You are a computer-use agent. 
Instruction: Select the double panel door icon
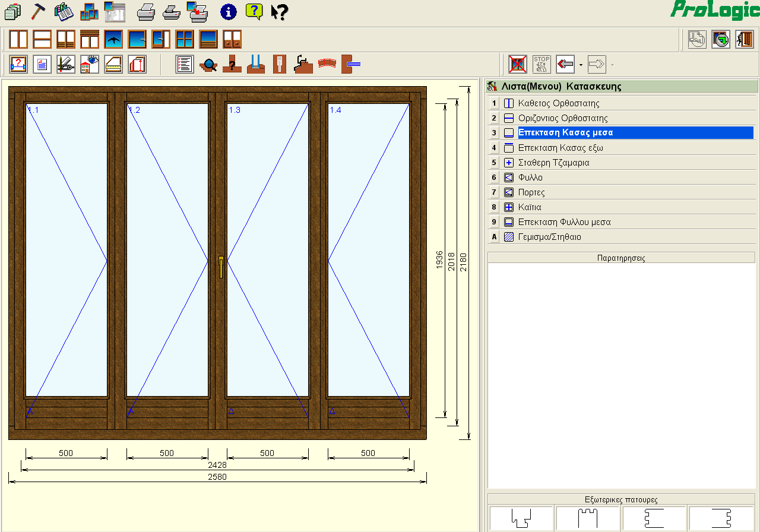[232, 39]
